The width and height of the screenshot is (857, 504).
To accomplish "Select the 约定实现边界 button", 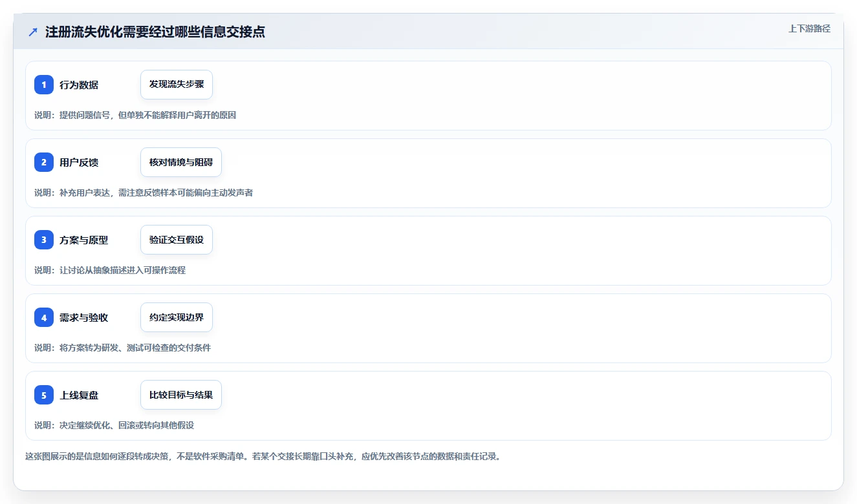I will point(177,317).
